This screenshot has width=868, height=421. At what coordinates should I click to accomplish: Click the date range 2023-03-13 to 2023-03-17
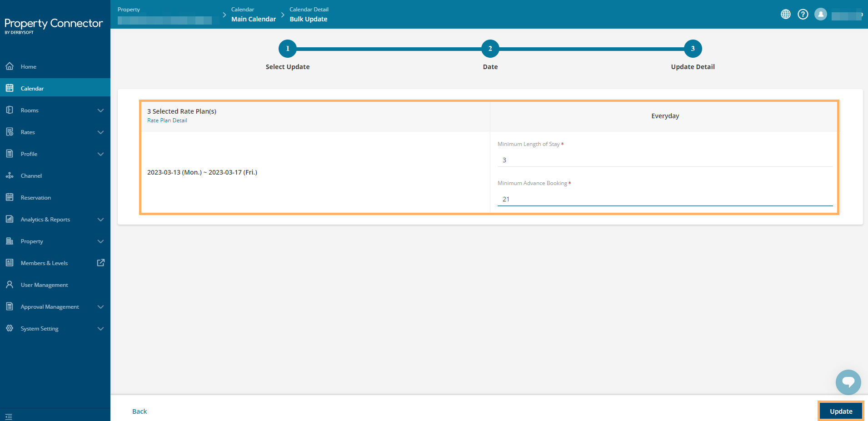click(202, 172)
